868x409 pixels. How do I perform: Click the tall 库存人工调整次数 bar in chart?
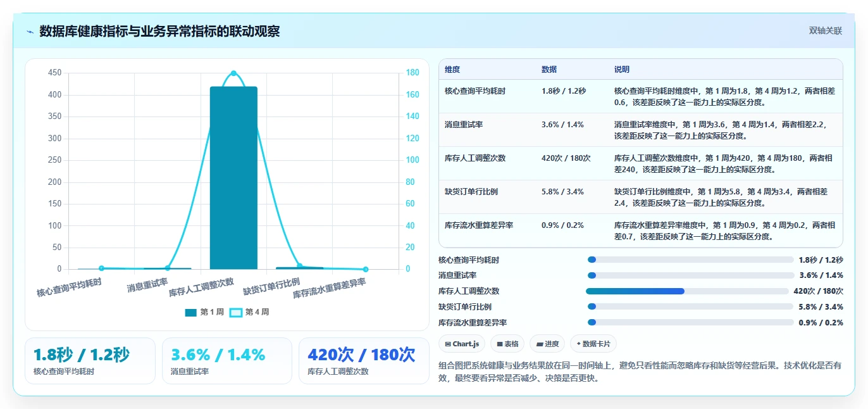click(233, 178)
